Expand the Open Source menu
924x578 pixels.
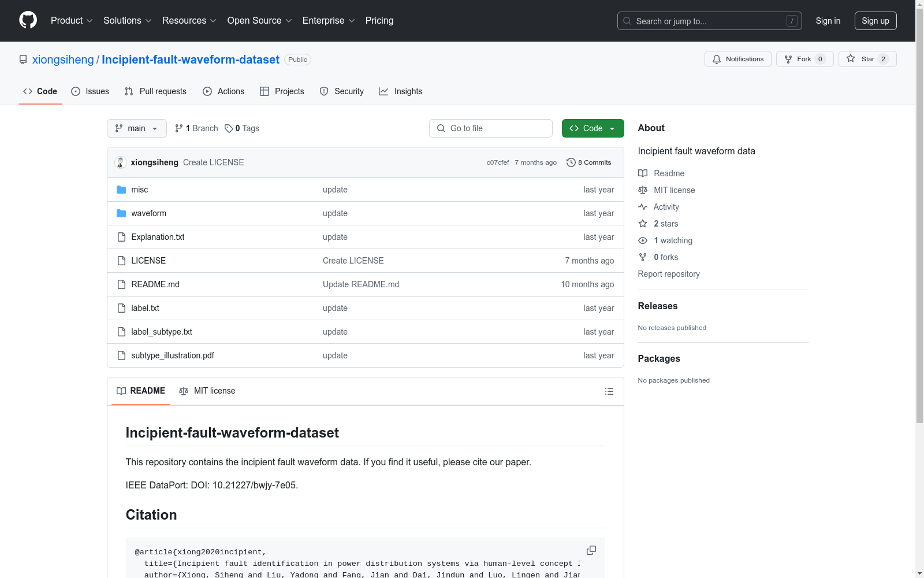260,21
